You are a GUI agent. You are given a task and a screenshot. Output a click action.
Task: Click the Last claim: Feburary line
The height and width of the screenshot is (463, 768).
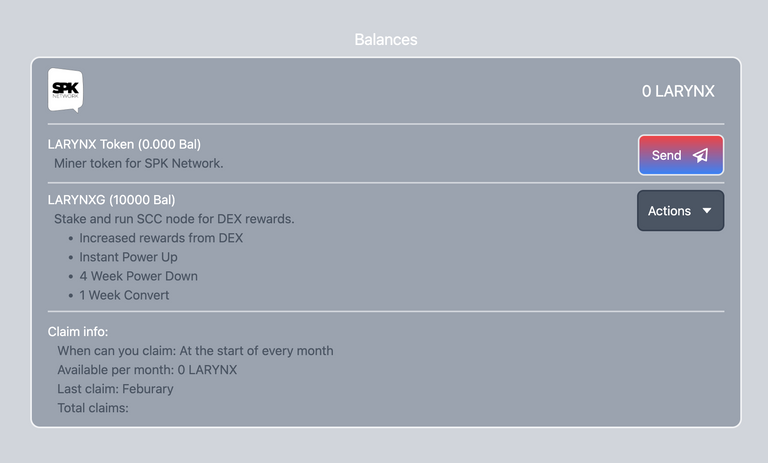coord(116,389)
